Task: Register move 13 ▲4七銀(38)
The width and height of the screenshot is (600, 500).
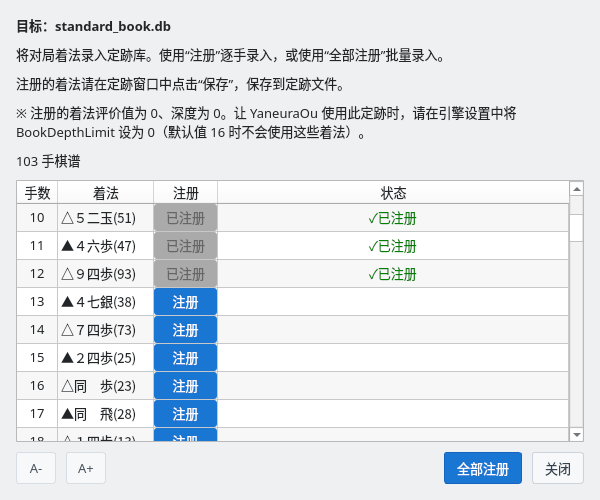Action: [x=186, y=302]
